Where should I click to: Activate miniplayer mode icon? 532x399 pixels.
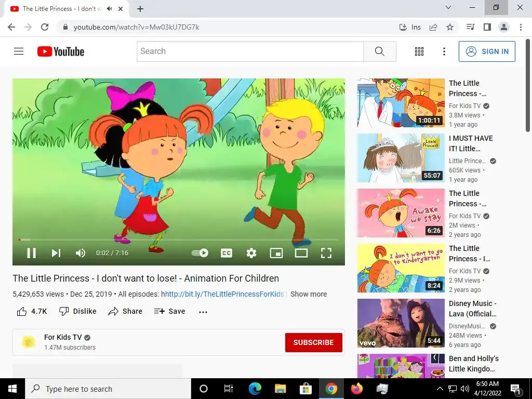tap(276, 253)
